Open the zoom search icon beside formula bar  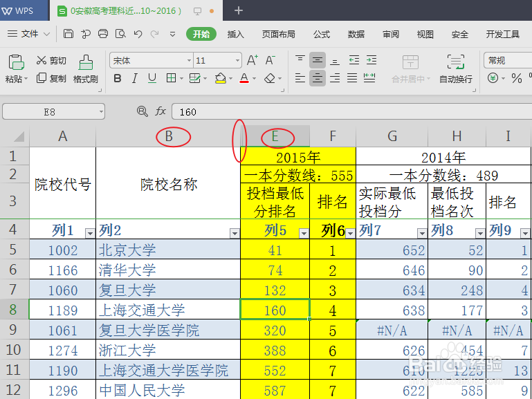click(x=142, y=111)
